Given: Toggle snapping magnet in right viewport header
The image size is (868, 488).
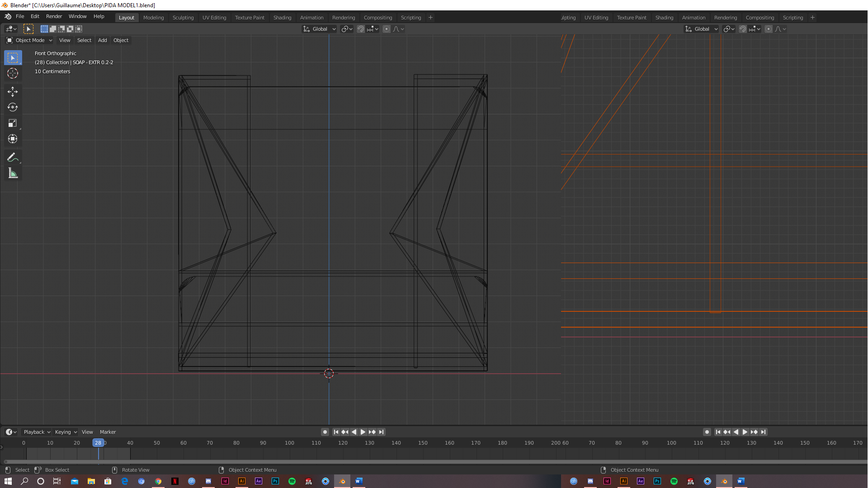Looking at the screenshot, I should coord(743,29).
